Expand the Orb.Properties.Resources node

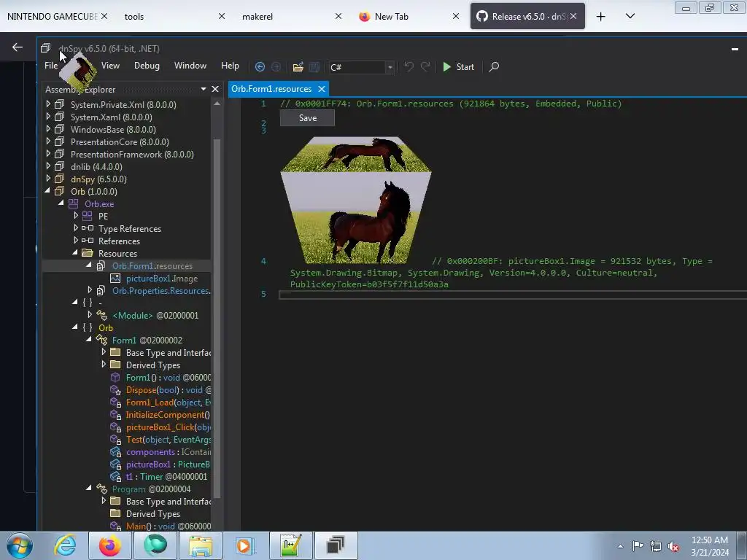[90, 289]
